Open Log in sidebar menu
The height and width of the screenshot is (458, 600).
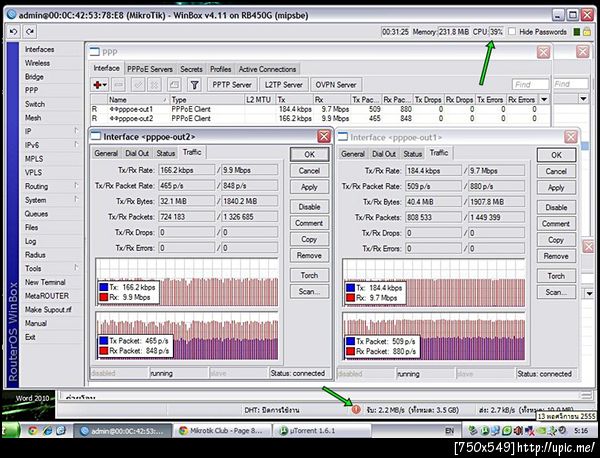[x=31, y=241]
